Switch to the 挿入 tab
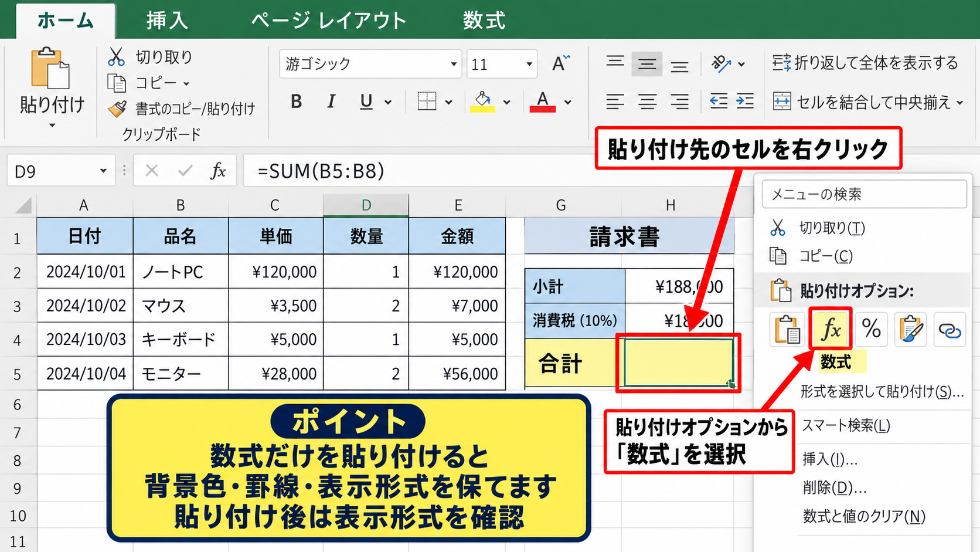The width and height of the screenshot is (980, 552). pyautogui.click(x=167, y=21)
